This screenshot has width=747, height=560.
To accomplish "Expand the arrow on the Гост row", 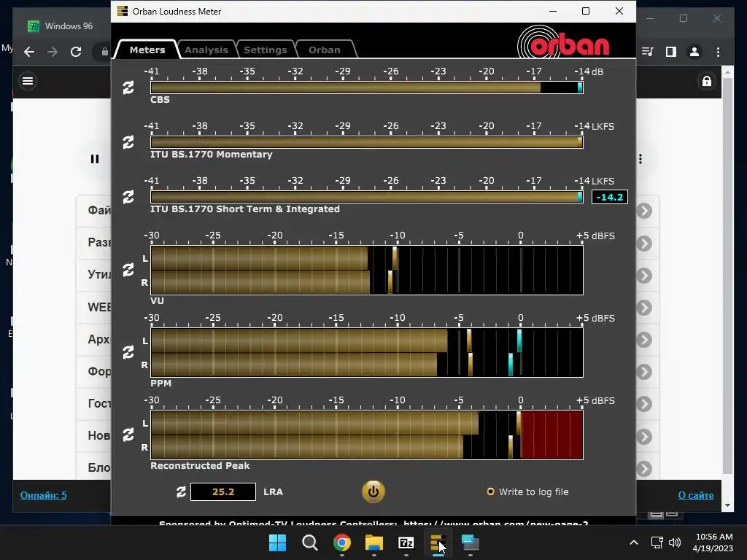I will tap(643, 404).
